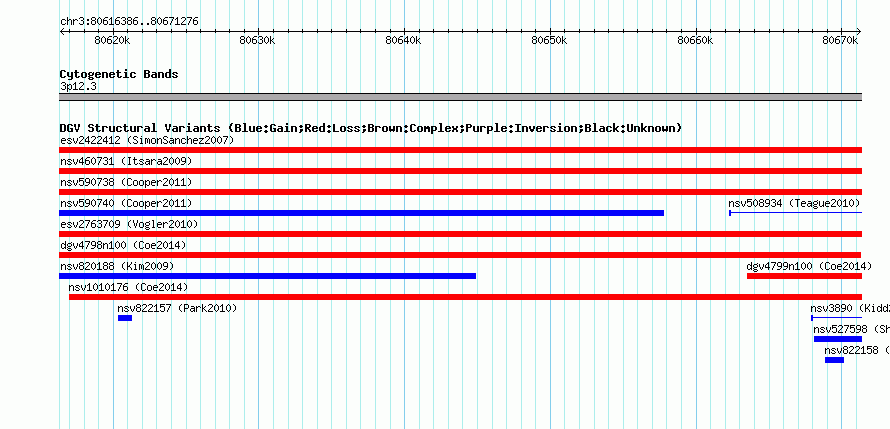Click the small blue bar of nsv822158
890x429 pixels.
pos(834,360)
